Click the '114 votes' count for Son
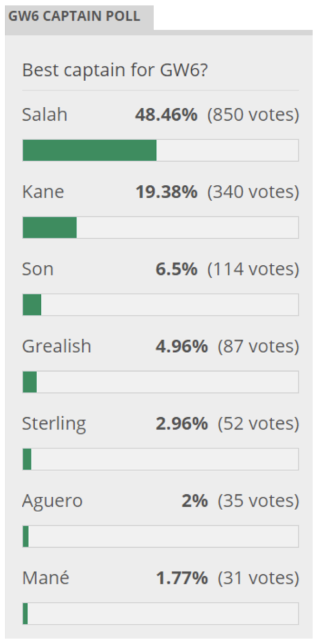Image resolution: width=317 pixels, height=644 pixels. click(253, 269)
